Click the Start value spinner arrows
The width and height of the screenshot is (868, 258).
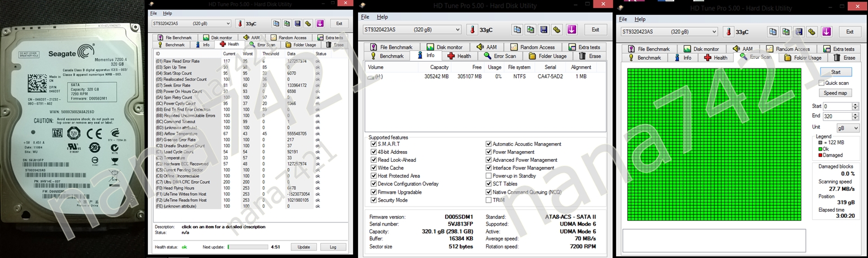(856, 106)
